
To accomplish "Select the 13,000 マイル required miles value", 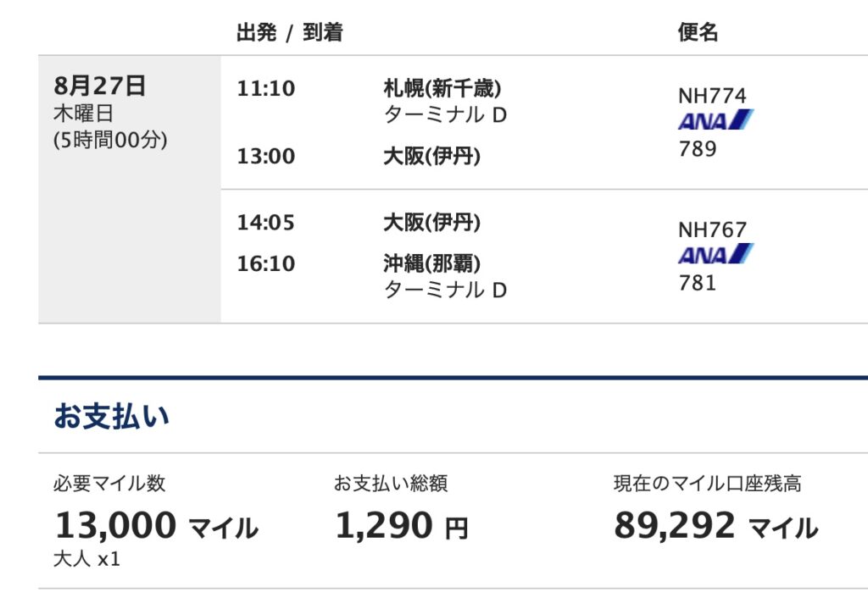I will [x=156, y=526].
